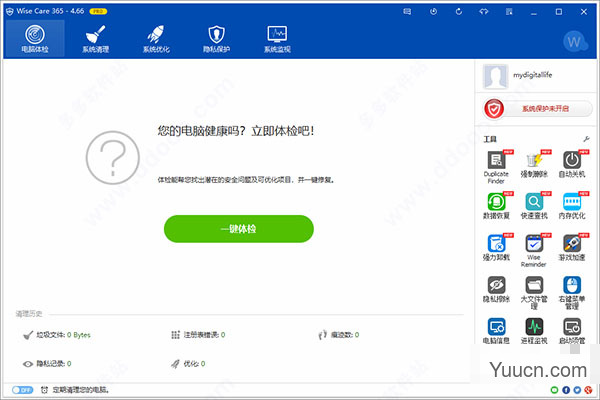Click the 隐私记录: 0 entry
Viewport: 600px width, 400px height.
tap(47, 364)
